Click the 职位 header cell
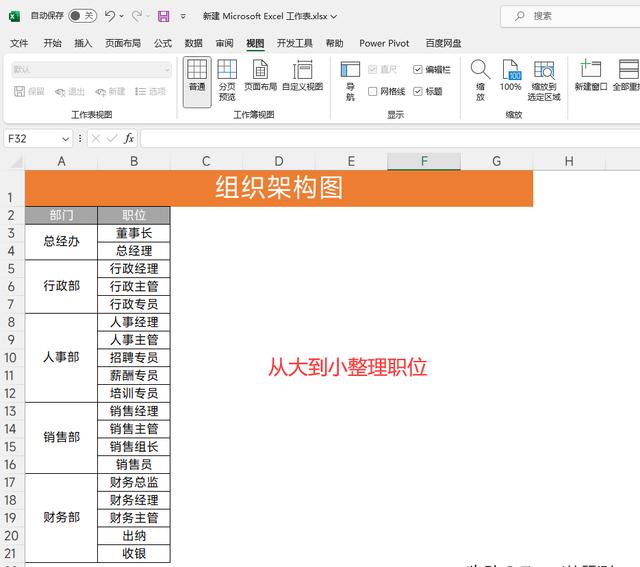Viewport: 640px width, 567px height. 134,216
